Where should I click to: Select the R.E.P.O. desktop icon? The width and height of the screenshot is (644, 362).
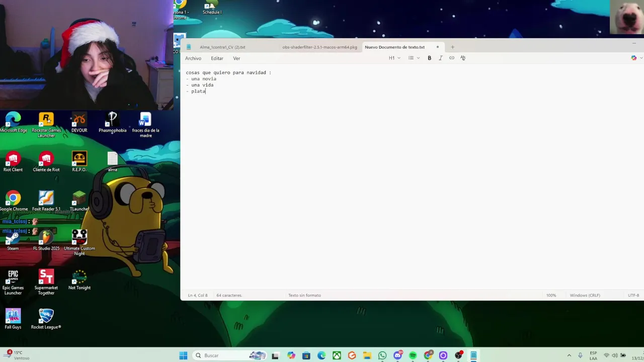79,161
